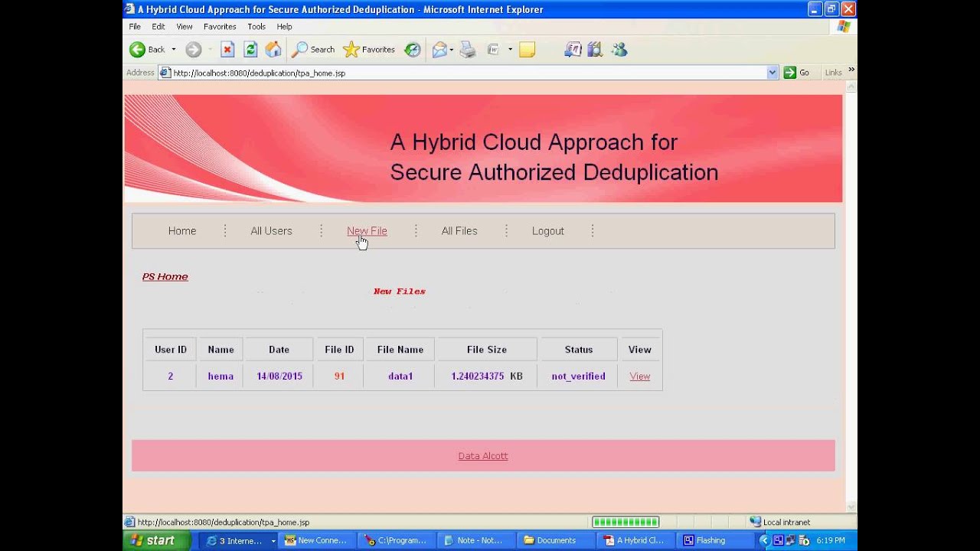This screenshot has height=551, width=980.
Task: Switch to the Note - Notepad taskbar window
Action: pyautogui.click(x=477, y=540)
